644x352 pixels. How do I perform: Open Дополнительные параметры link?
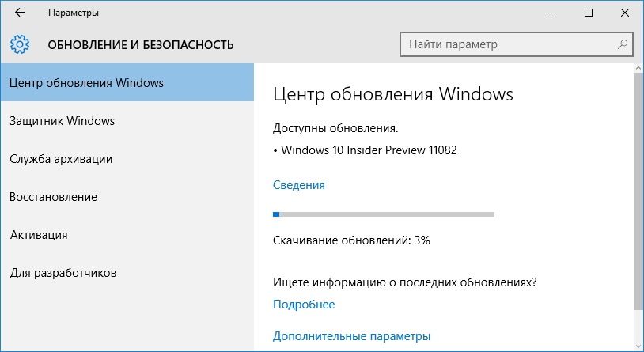coord(351,336)
